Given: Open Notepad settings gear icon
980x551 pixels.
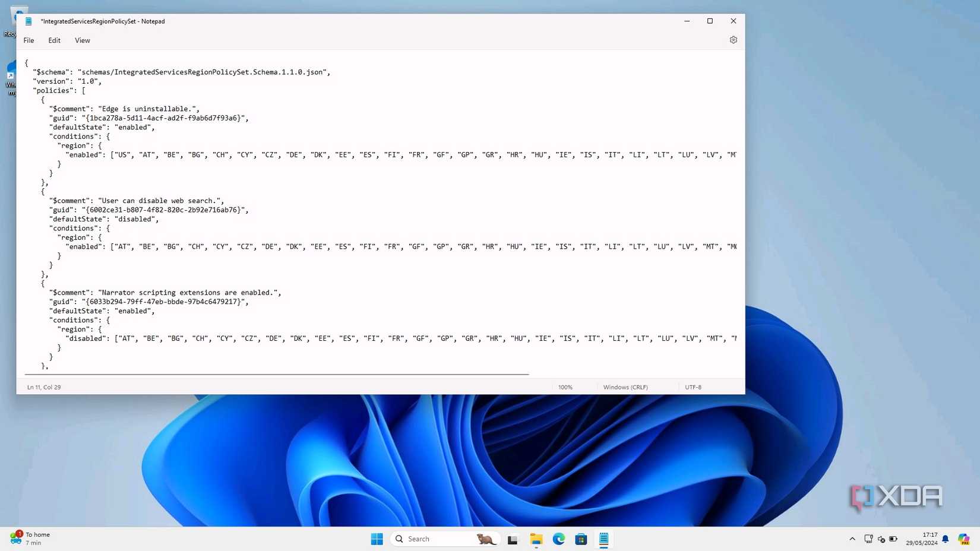Looking at the screenshot, I should (x=733, y=40).
